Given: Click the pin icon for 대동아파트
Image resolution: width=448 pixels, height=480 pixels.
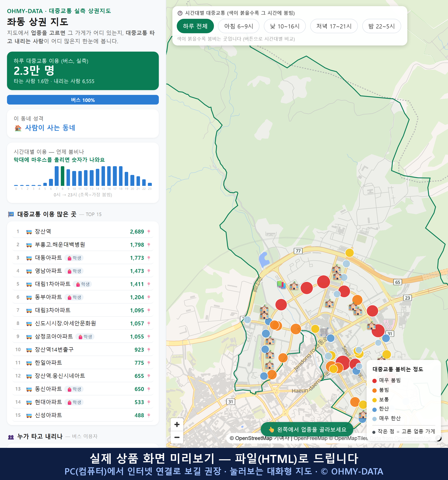Looking at the screenshot, I should (x=149, y=258).
